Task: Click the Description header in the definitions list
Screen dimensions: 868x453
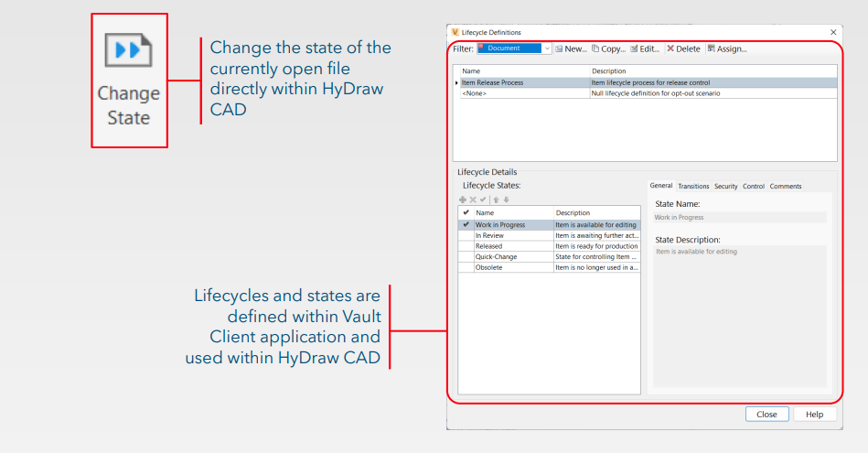Action: tap(713, 70)
